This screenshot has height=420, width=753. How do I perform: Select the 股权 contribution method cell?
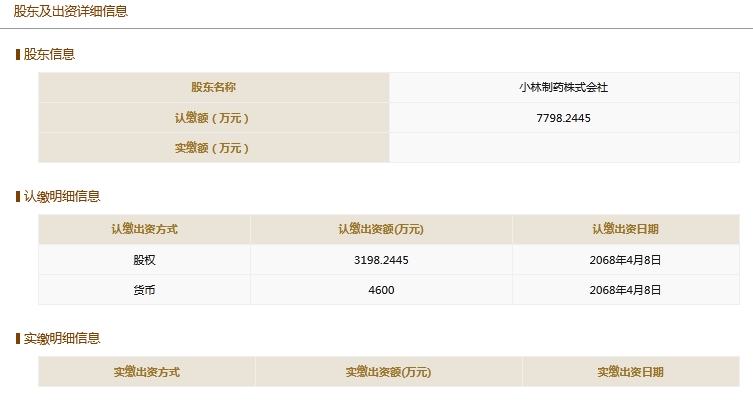coord(145,260)
